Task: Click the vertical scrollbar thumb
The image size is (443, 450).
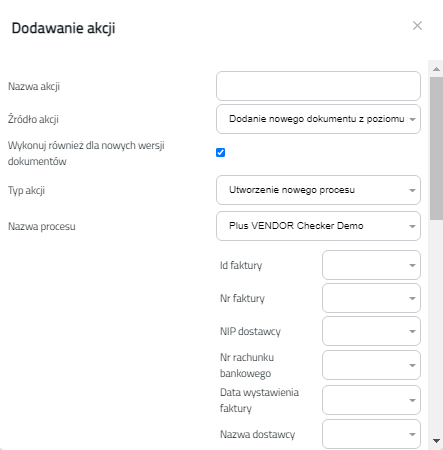Action: click(x=436, y=149)
